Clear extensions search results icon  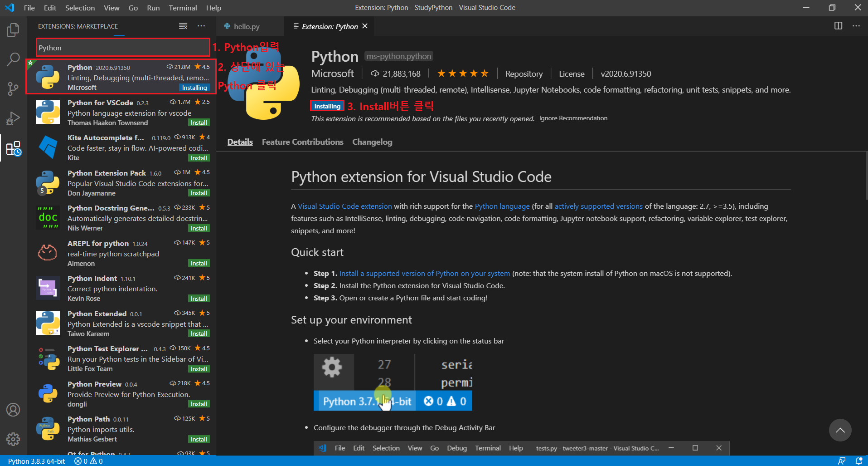[183, 26]
